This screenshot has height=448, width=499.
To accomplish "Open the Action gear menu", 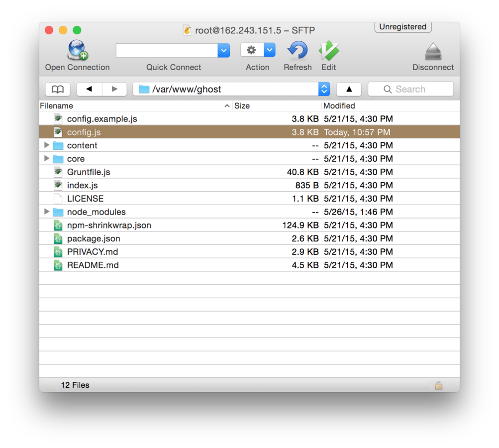I will tap(252, 50).
